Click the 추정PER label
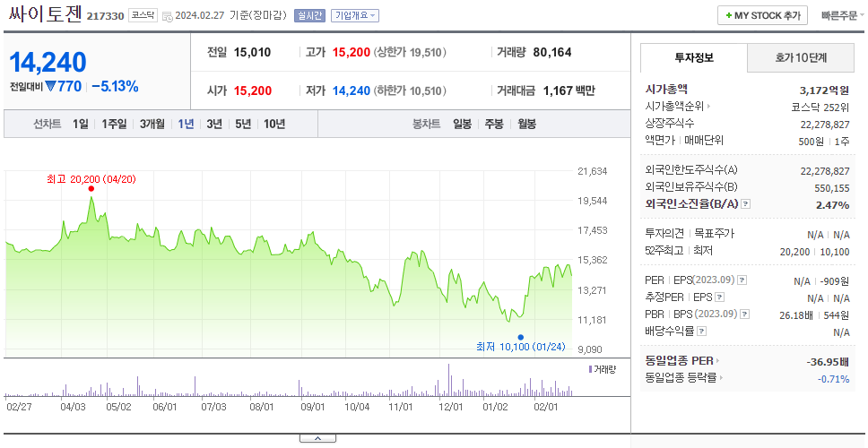The width and height of the screenshot is (868, 448). (x=664, y=297)
